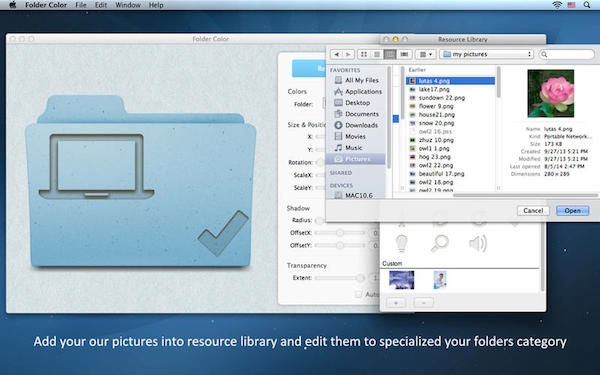600x375 pixels.
Task: Switch file dialog to list view
Action: click(377, 54)
